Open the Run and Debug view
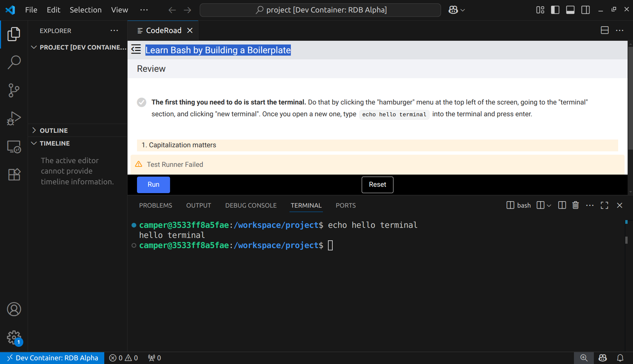Screen dimensions: 633x364 coord(14,118)
